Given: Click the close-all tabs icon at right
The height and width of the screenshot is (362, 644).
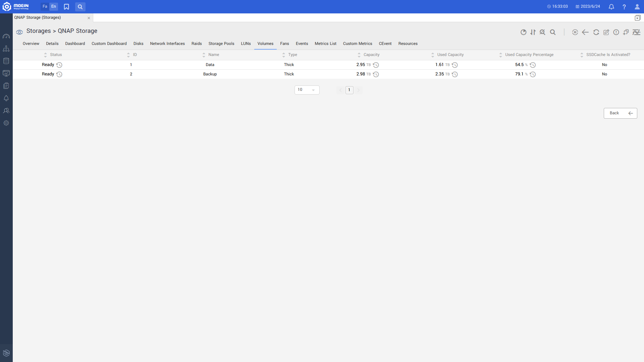Looking at the screenshot, I should 638,18.
